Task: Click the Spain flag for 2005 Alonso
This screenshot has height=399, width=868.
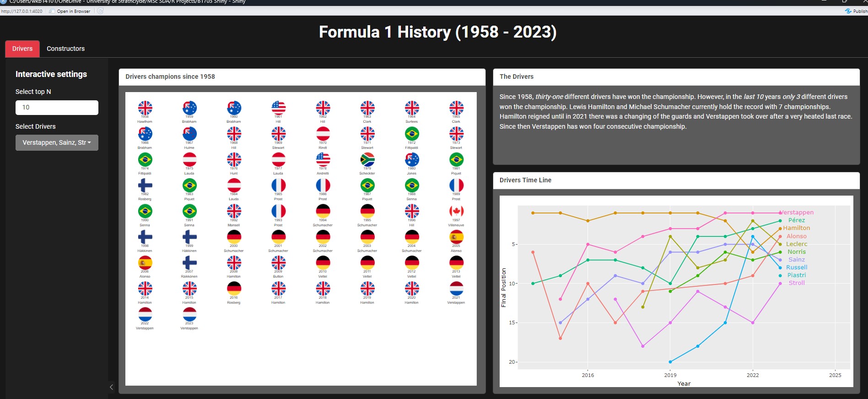Action: [456, 237]
